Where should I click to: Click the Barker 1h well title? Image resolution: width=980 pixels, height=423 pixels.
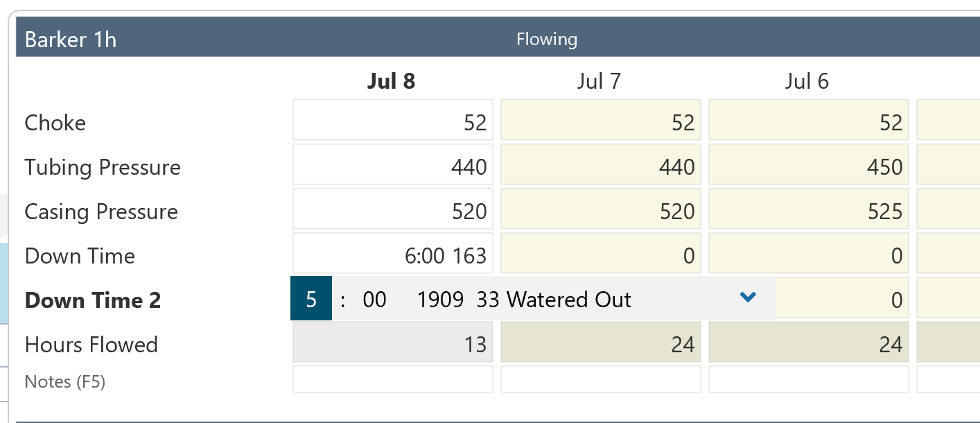click(x=71, y=40)
